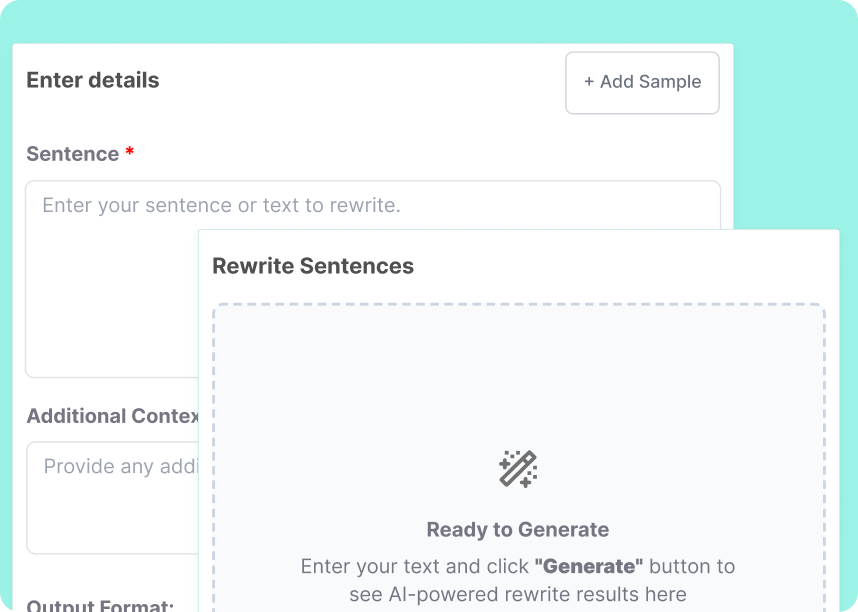The width and height of the screenshot is (858, 612).
Task: Click the bold Generate word in instructions
Action: click(x=588, y=565)
